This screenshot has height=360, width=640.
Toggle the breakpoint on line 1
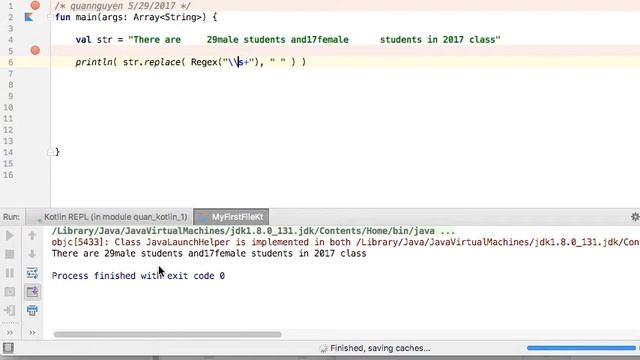36,5
